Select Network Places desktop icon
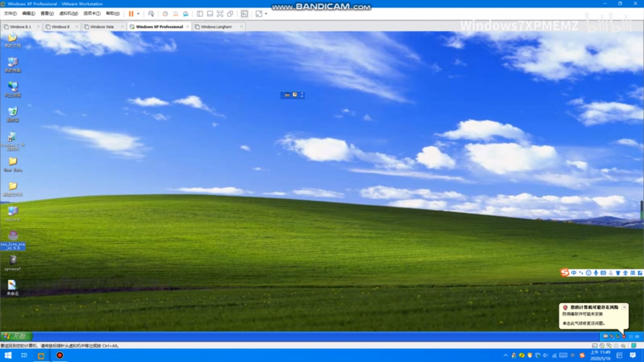 pyautogui.click(x=13, y=90)
